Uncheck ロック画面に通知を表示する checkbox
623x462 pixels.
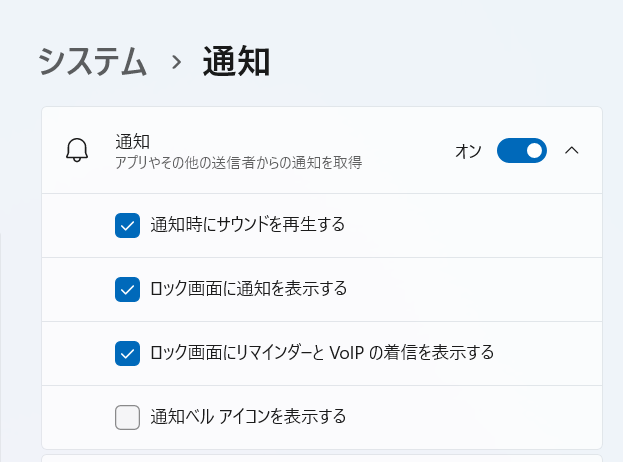tap(127, 289)
